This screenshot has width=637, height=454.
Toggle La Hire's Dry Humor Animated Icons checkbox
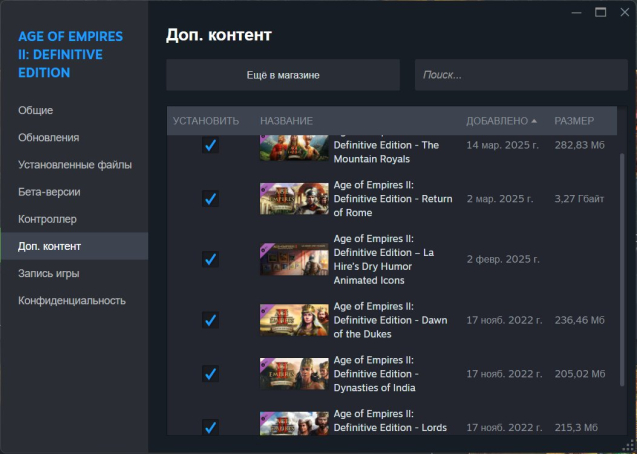coord(210,259)
